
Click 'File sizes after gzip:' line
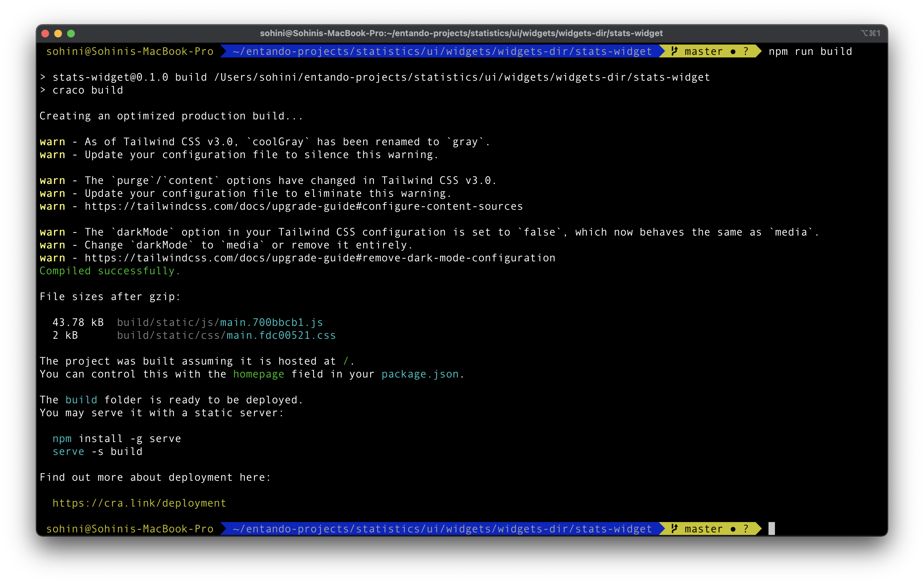(x=110, y=297)
